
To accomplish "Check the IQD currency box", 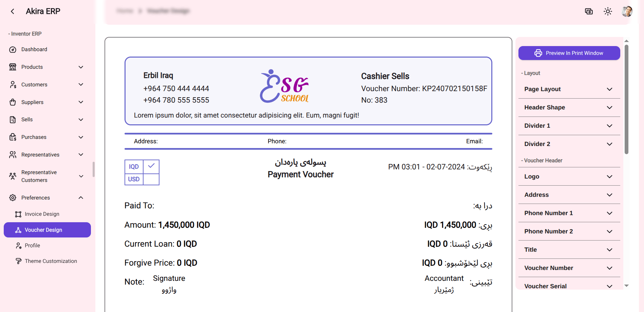I will (151, 166).
